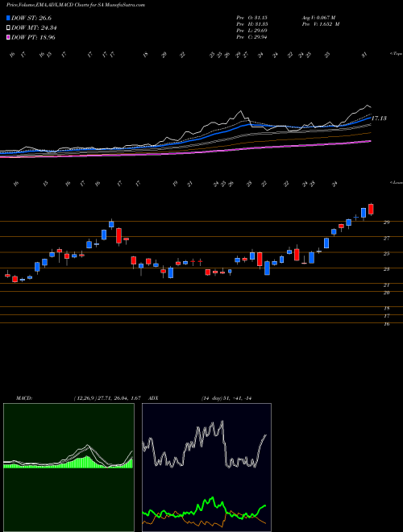403x532 pixels.
Task: Click the 23 price axis label
Action: (386, 269)
